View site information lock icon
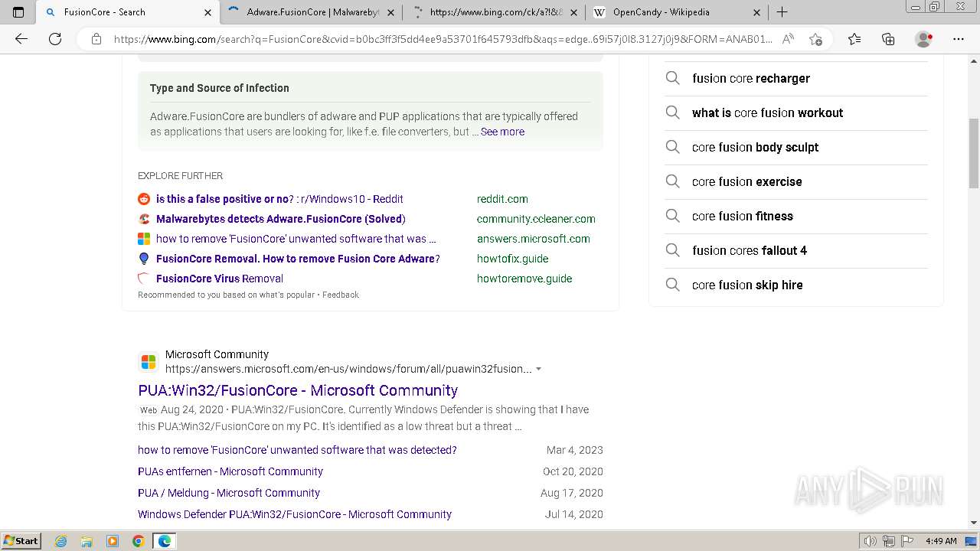This screenshot has height=551, width=980. click(96, 39)
